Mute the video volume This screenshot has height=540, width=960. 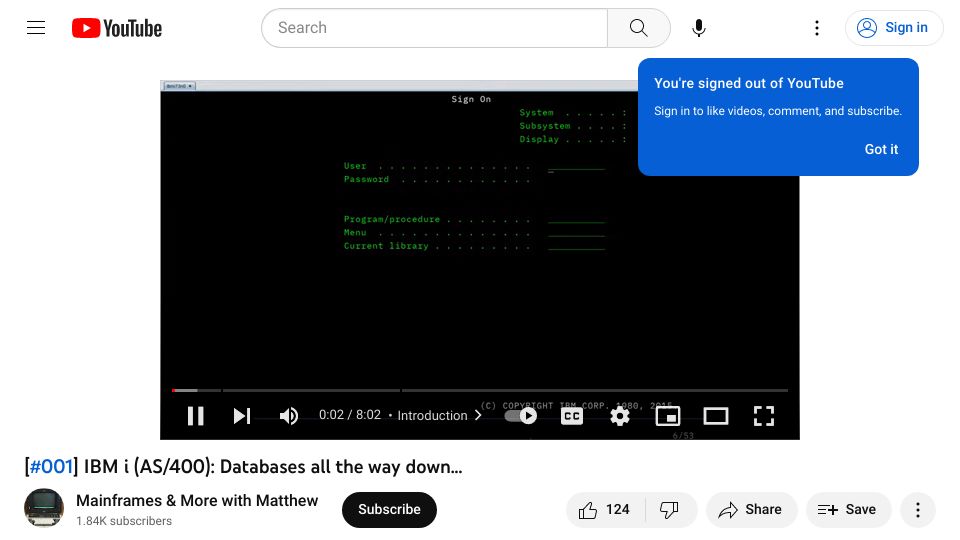[x=288, y=416]
